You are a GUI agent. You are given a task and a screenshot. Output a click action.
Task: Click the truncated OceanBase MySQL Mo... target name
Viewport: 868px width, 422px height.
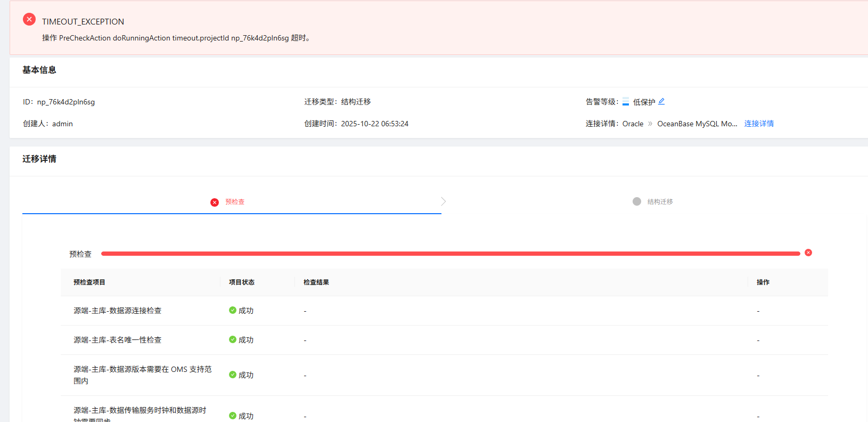pyautogui.click(x=697, y=124)
